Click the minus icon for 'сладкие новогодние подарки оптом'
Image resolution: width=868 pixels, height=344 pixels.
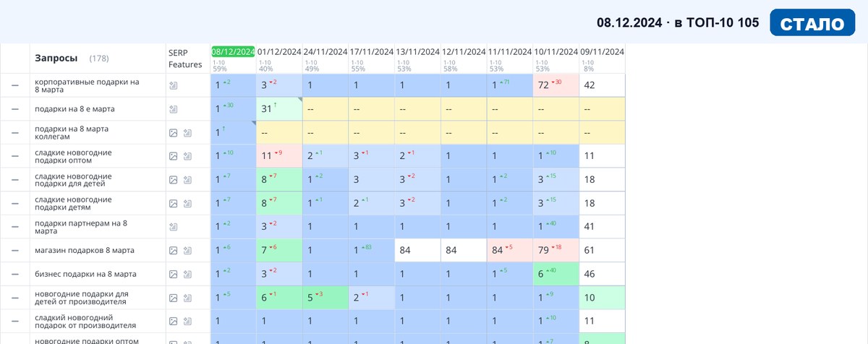click(15, 156)
